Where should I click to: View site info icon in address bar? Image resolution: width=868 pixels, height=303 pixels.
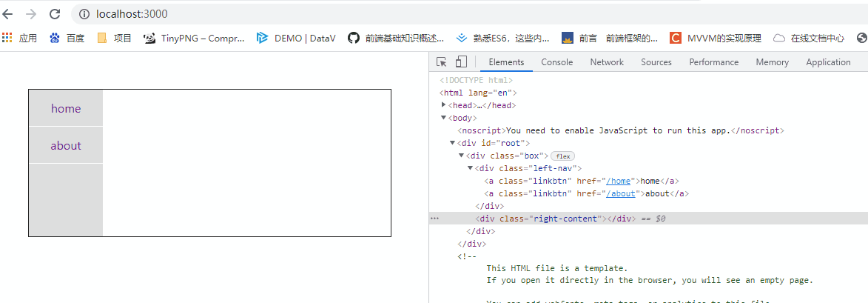coord(84,14)
